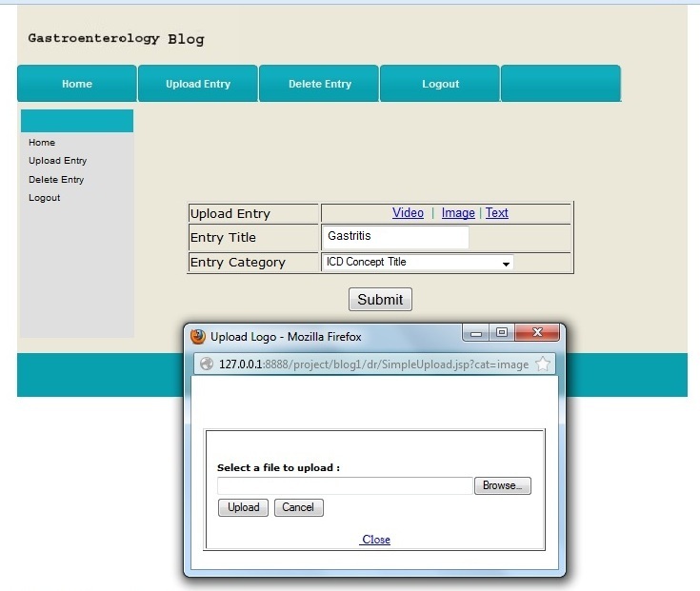Choose the Image upload type link
Screen dimensions: 700x591
(x=458, y=213)
